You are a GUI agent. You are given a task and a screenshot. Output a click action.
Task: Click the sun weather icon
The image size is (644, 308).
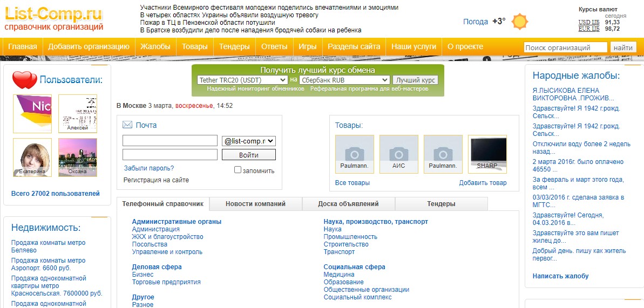[520, 22]
